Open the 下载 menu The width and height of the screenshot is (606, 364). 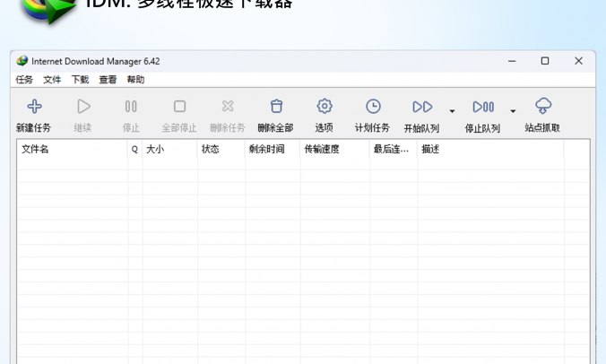(80, 80)
